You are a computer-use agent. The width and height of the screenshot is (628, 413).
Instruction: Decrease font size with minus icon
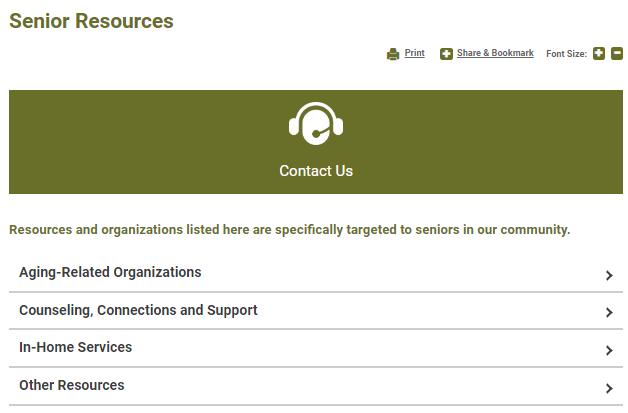(617, 54)
